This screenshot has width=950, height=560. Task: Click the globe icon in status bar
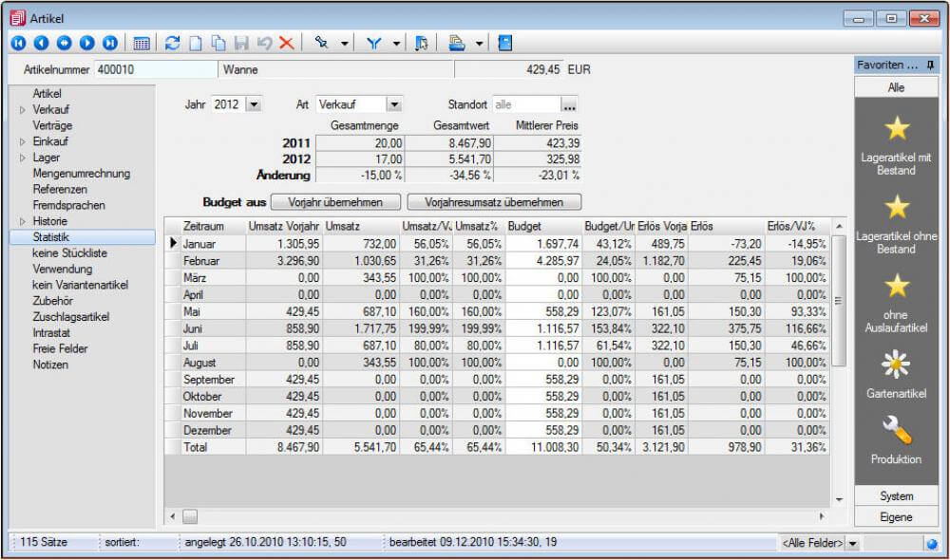(x=932, y=543)
